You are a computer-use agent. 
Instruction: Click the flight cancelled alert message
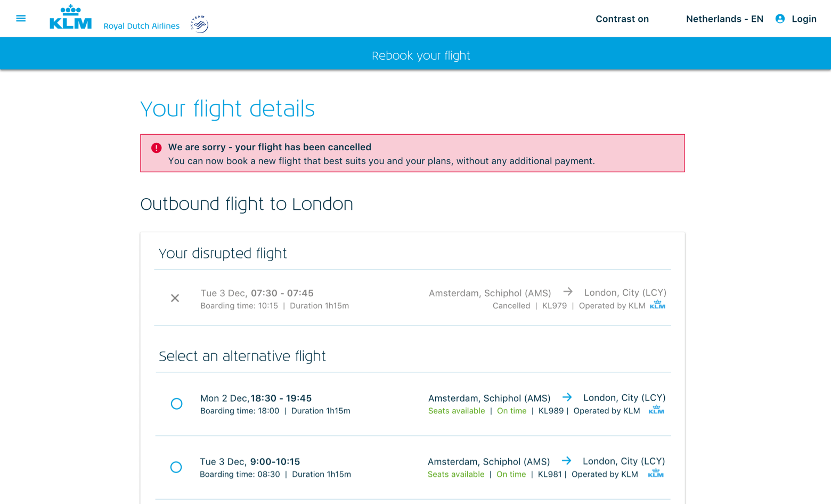pyautogui.click(x=381, y=154)
